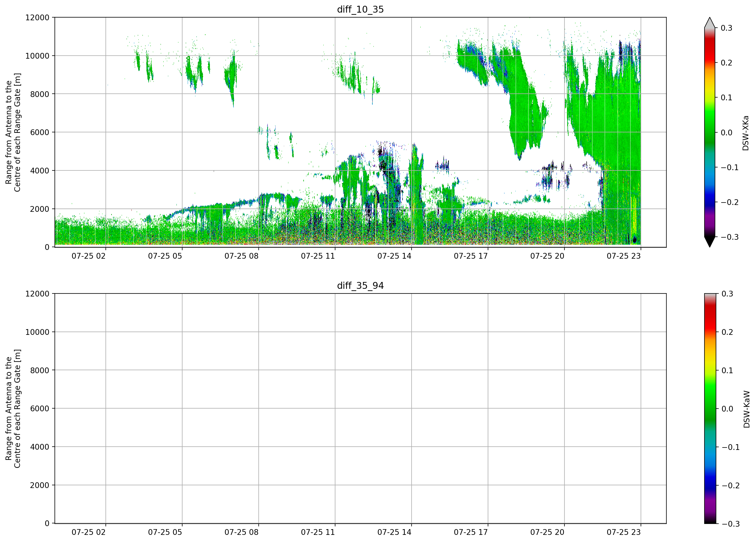Image resolution: width=756 pixels, height=542 pixels.
Task: Click the 0.1 label on DSW-KaW colorbar
Action: tap(727, 371)
